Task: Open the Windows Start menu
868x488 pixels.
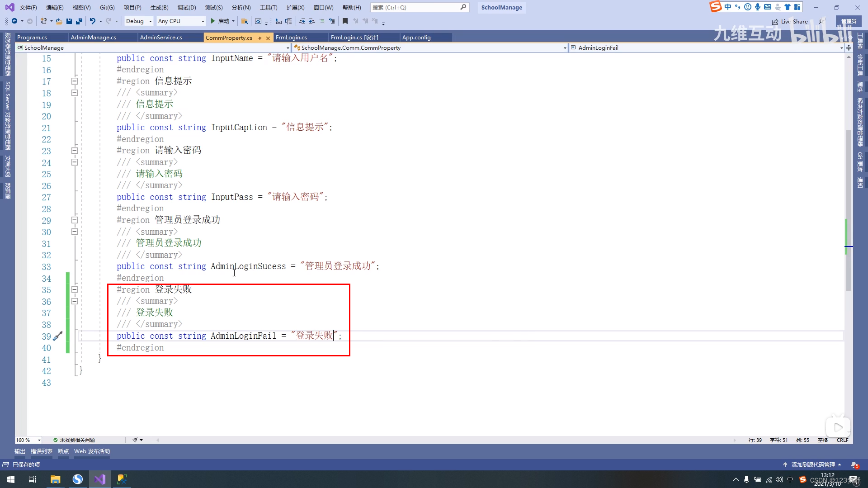Action: click(11, 479)
